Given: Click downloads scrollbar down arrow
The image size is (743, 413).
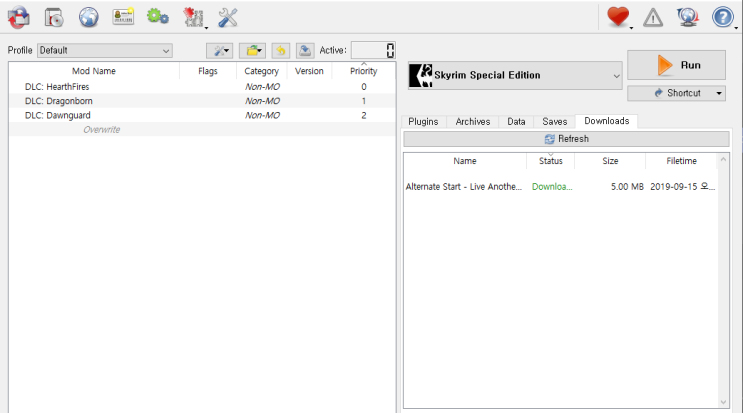Looking at the screenshot, I should (x=723, y=402).
